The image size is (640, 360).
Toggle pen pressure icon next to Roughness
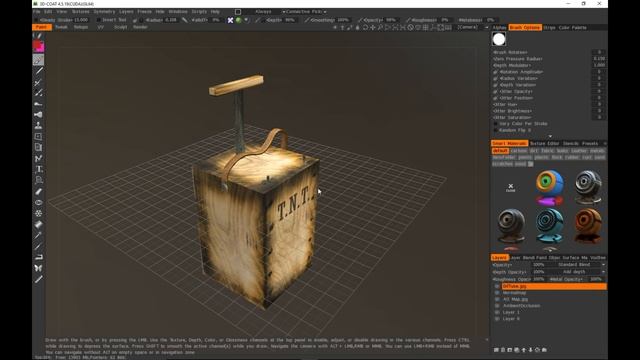click(408, 20)
